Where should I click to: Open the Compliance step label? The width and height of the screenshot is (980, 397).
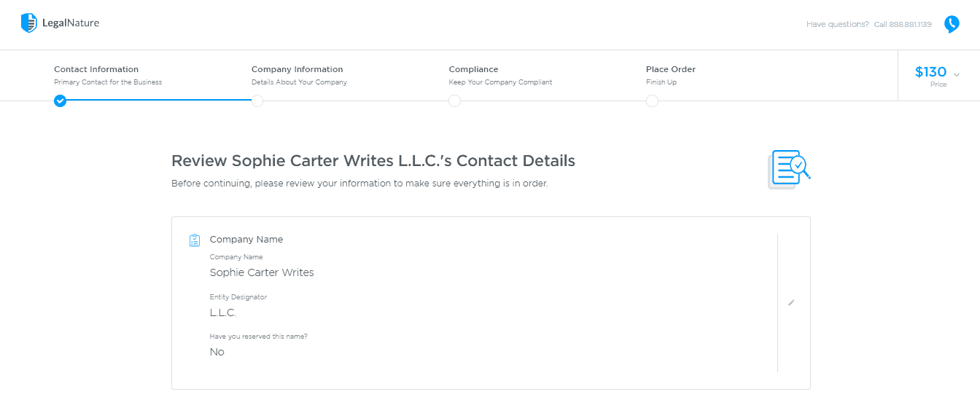(x=473, y=69)
